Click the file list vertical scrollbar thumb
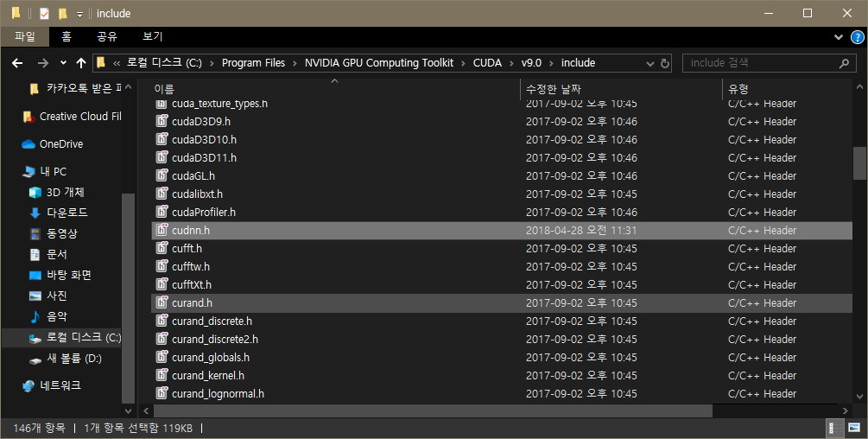 tap(859, 162)
